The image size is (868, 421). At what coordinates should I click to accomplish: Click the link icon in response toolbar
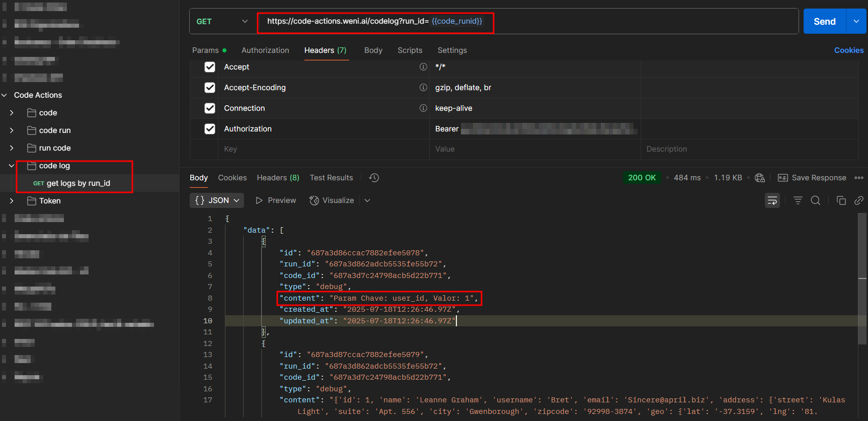pyautogui.click(x=859, y=200)
